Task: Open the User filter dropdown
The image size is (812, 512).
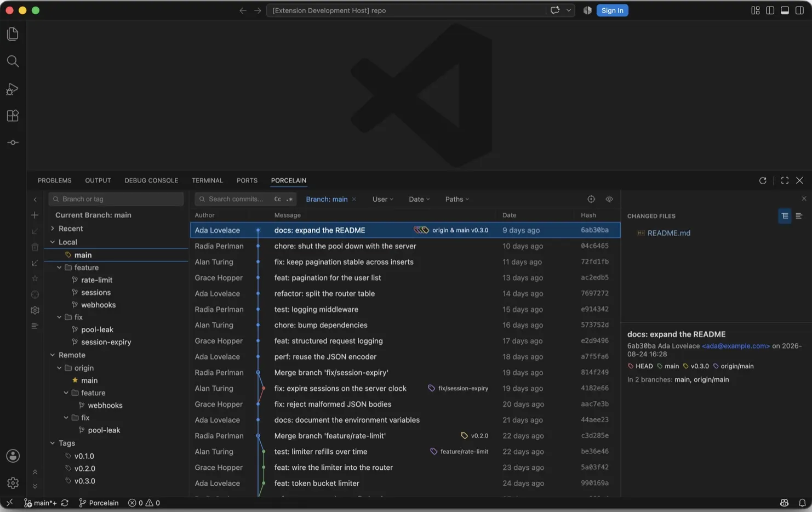Action: point(383,199)
